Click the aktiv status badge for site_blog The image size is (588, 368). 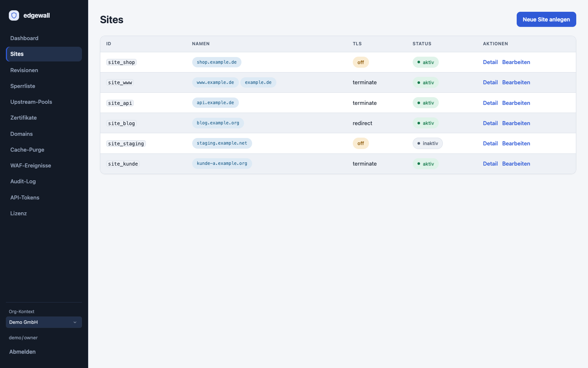(426, 123)
